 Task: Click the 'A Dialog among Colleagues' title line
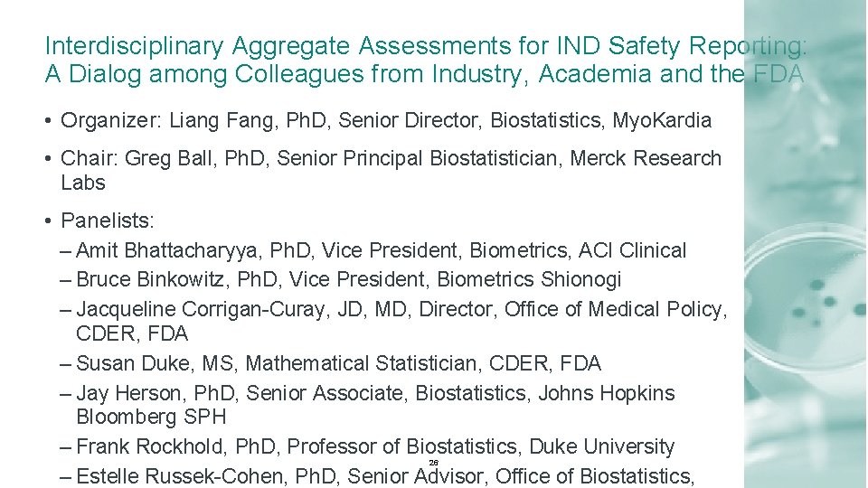[x=423, y=74]
